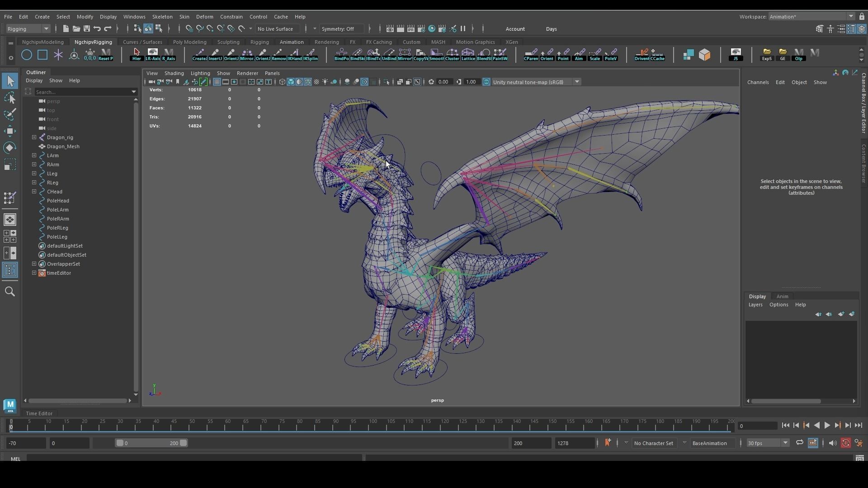Click the LR-Axis shelf icon
The height and width of the screenshot is (488, 868).
pyautogui.click(x=153, y=55)
